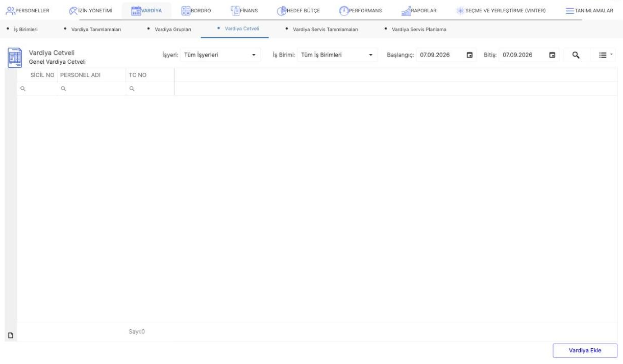Viewport: 623px width, 364px height.
Task: Click the Bitiş date field
Action: click(523, 55)
